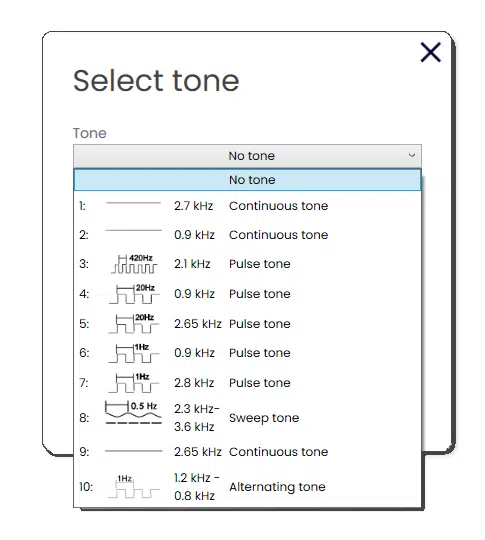This screenshot has width=485, height=540.
Task: Select tone 2: 0.9 kHz Continuous tone
Action: click(247, 235)
